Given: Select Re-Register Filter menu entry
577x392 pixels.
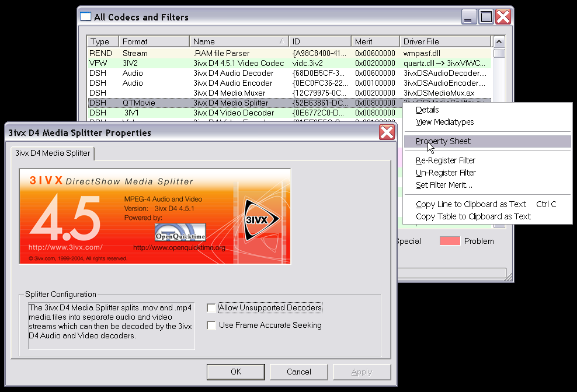Looking at the screenshot, I should 488,160.
